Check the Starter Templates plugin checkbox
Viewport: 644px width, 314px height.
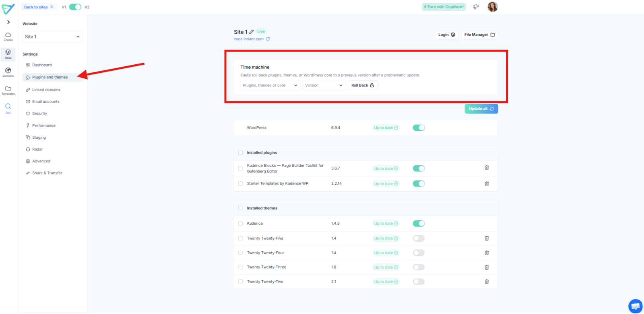tap(241, 184)
